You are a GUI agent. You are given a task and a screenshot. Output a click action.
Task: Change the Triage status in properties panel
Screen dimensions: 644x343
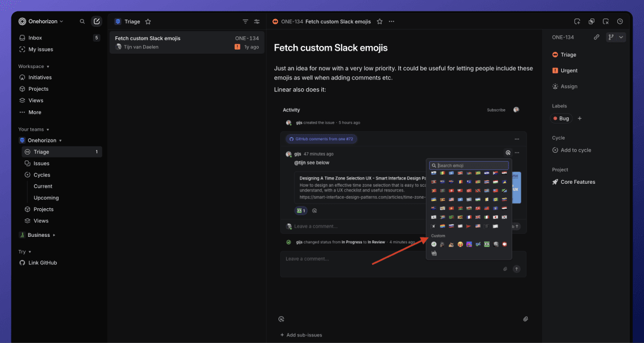coord(564,55)
